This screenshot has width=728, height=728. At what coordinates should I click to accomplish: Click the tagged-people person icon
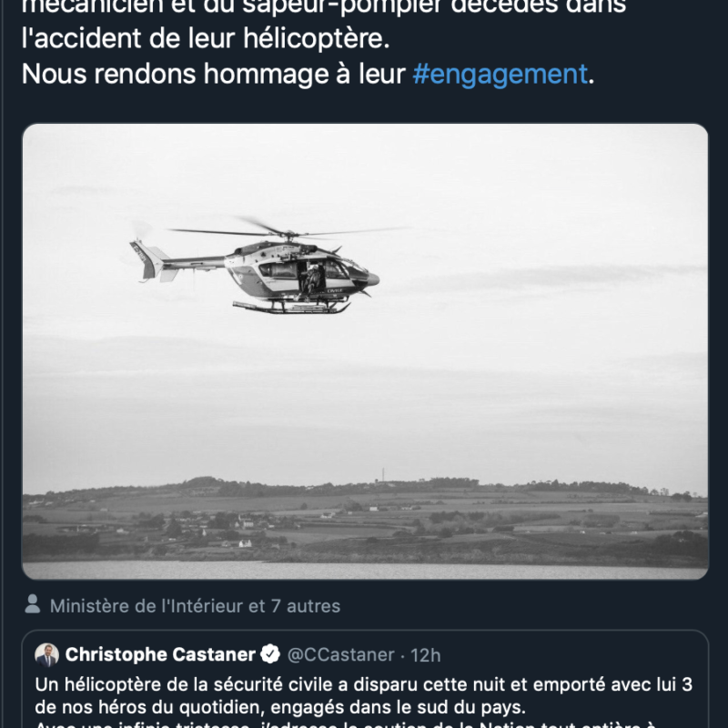pos(33,604)
